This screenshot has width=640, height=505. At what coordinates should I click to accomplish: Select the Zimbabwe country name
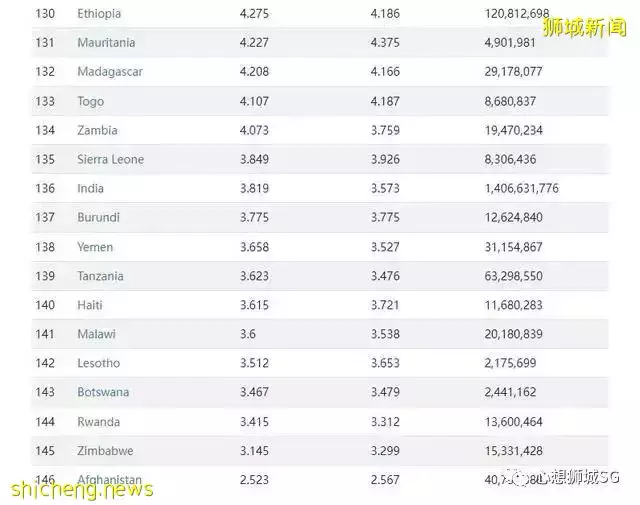coord(105,451)
